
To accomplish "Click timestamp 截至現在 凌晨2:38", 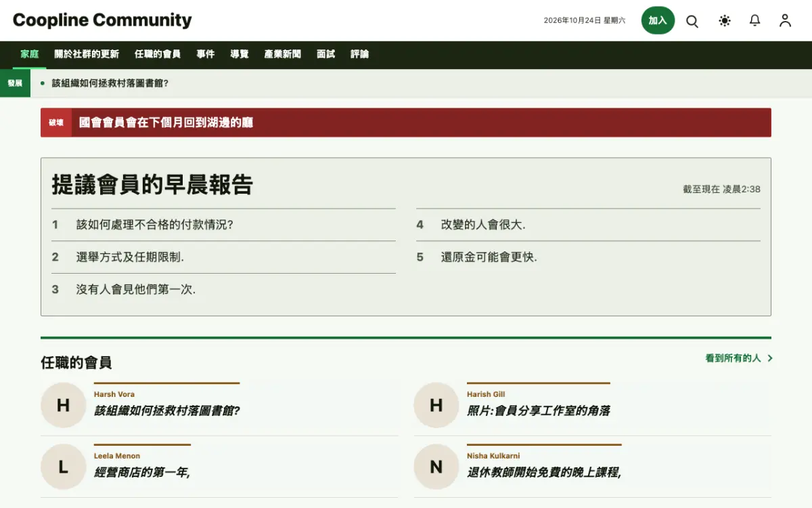I will [721, 190].
